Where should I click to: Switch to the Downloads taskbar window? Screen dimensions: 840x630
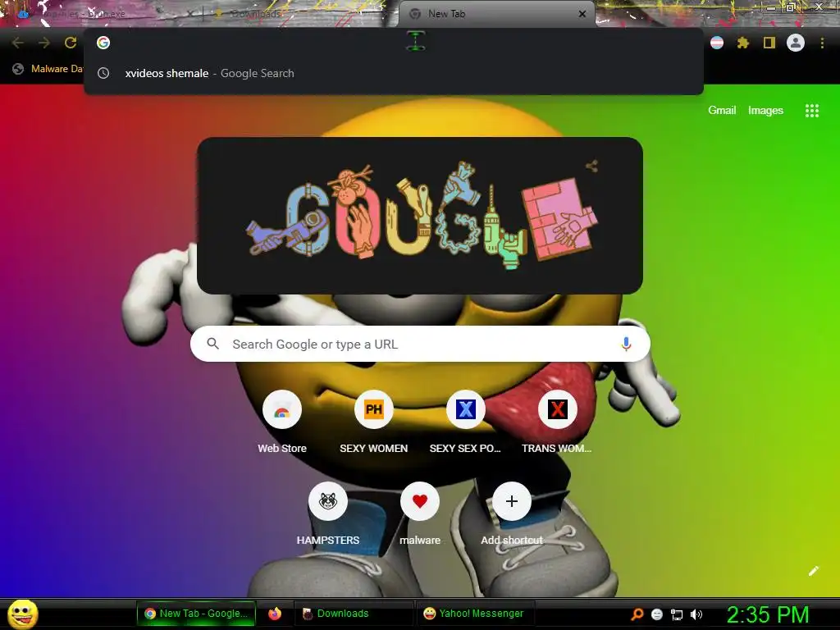coord(354,614)
